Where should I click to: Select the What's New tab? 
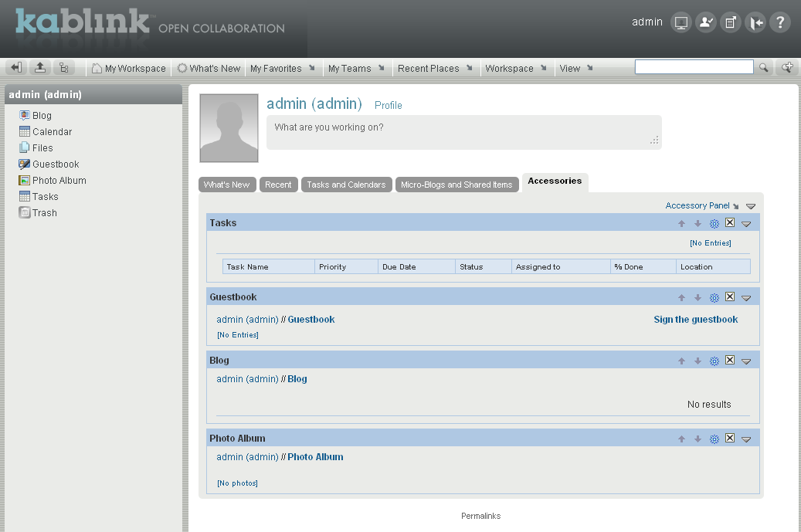227,184
